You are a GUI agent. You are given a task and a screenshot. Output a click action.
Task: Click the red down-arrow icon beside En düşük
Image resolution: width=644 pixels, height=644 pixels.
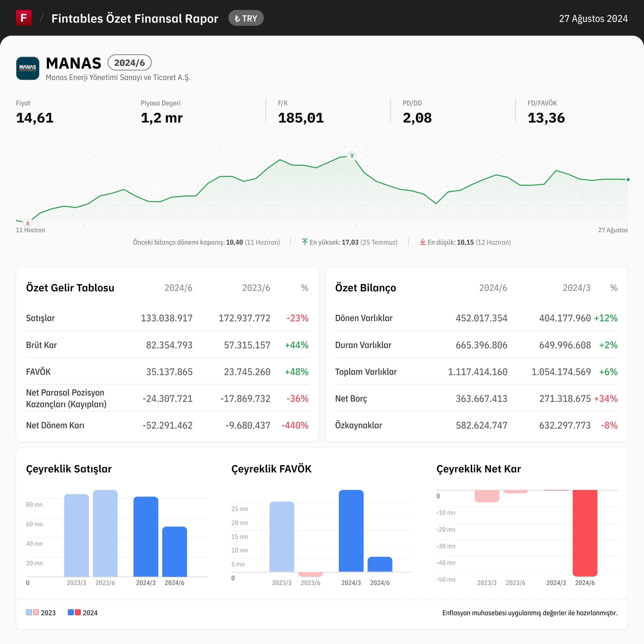coord(422,242)
